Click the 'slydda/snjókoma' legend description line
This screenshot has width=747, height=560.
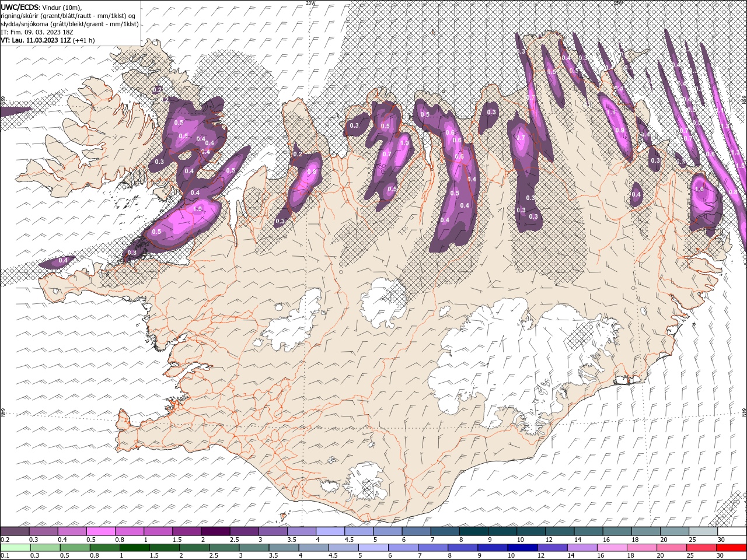click(69, 24)
